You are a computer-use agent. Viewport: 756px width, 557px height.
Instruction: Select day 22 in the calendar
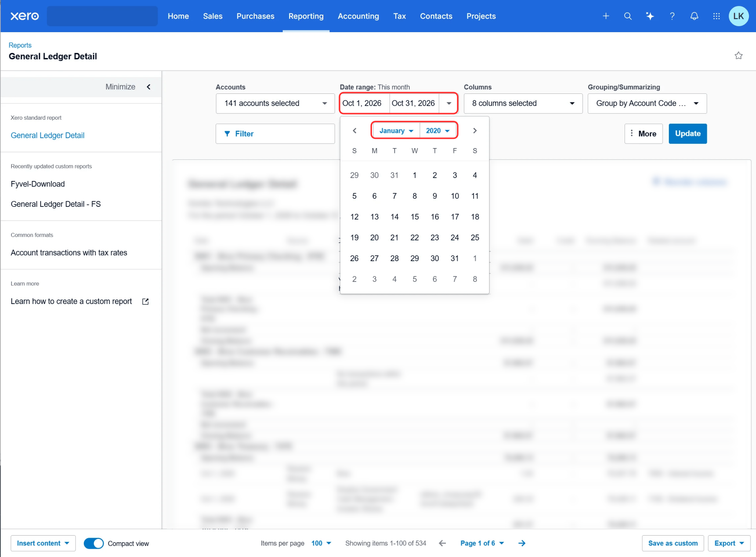tap(415, 238)
